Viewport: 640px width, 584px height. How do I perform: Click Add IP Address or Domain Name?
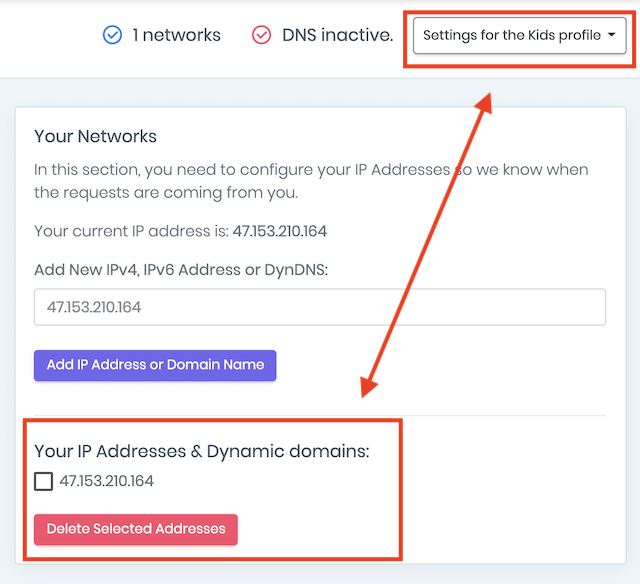[x=155, y=365]
